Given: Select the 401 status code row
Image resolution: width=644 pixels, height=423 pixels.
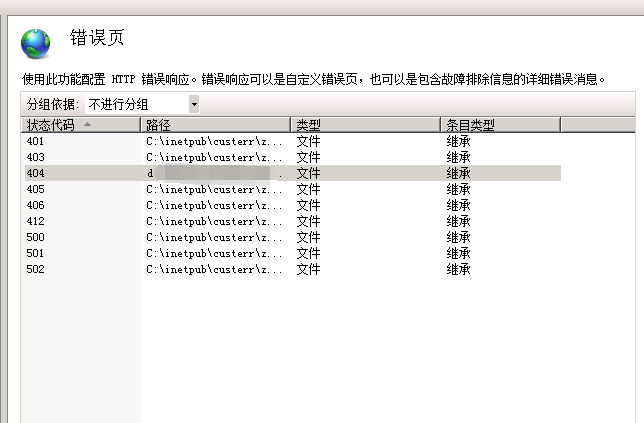Looking at the screenshot, I should pyautogui.click(x=35, y=141).
